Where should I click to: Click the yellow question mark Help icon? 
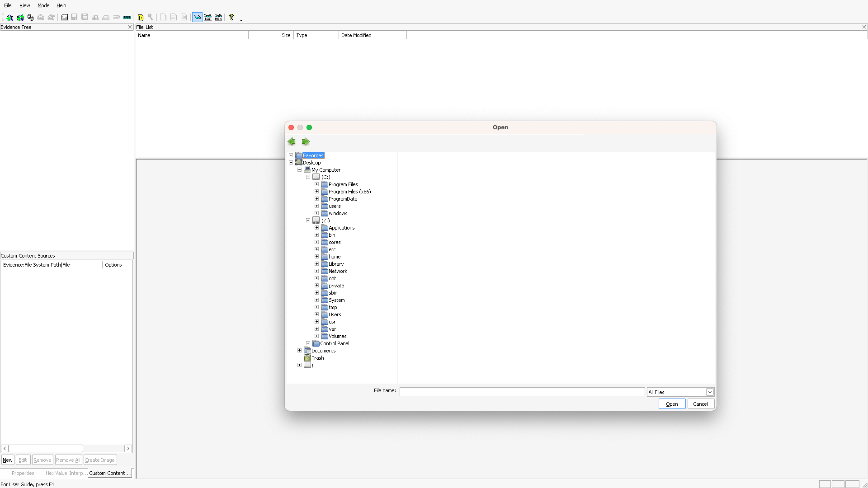[231, 17]
